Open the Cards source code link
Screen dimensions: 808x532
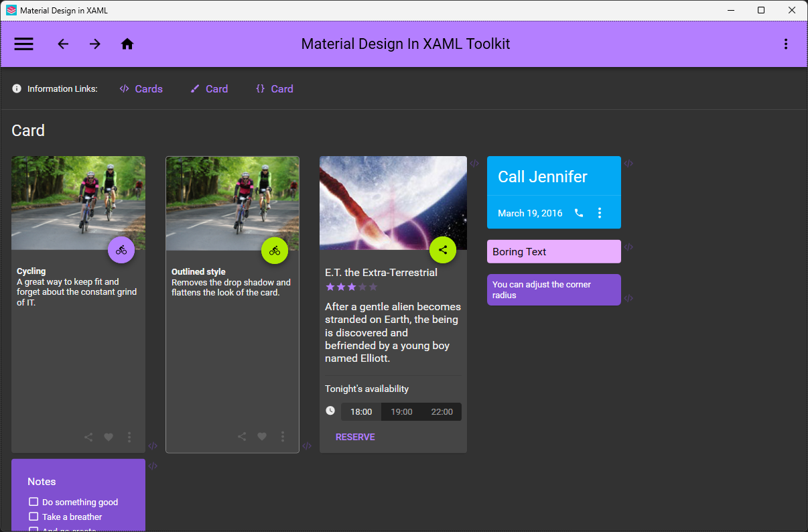141,88
